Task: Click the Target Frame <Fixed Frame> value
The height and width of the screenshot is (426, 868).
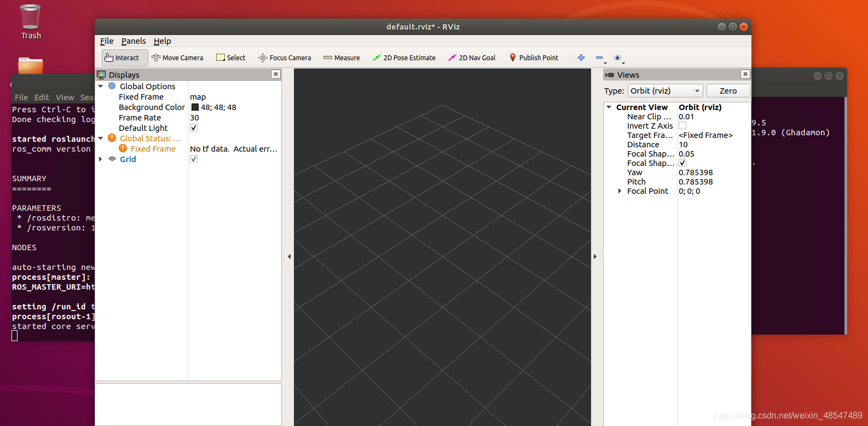Action: click(705, 135)
